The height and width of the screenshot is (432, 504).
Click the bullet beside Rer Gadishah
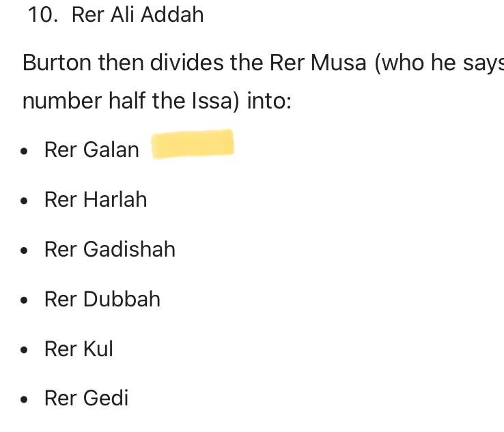(25, 251)
